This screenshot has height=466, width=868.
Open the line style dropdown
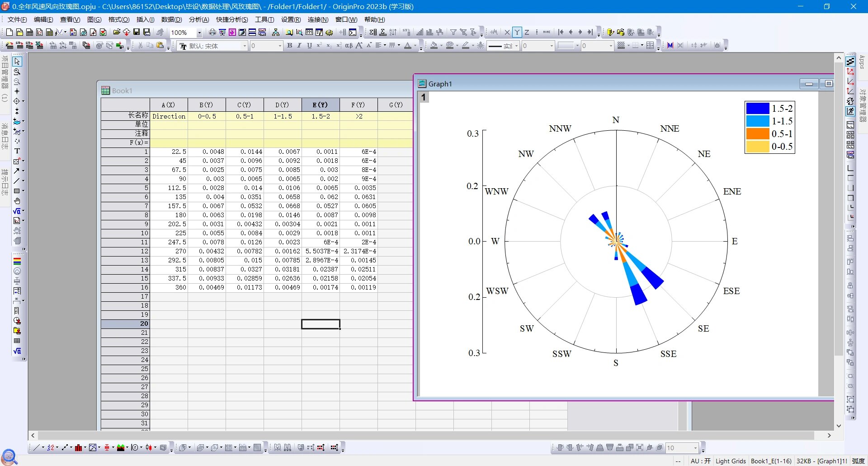(516, 46)
